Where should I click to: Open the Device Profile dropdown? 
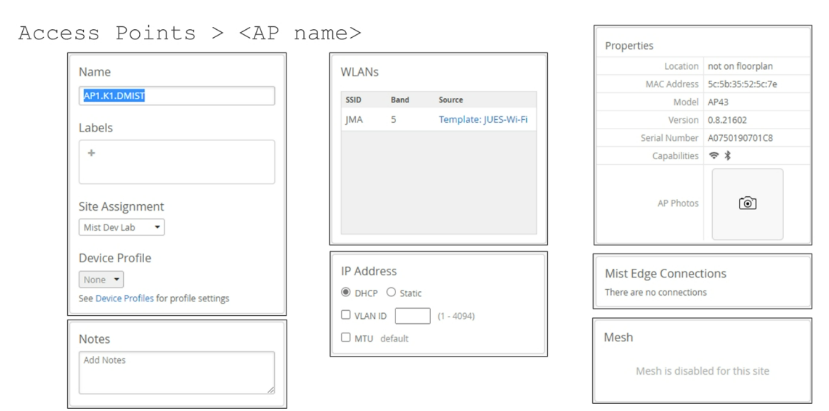(101, 280)
